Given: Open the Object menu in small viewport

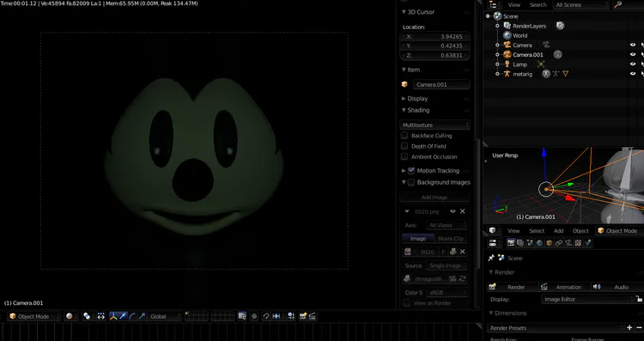Looking at the screenshot, I should tap(580, 230).
